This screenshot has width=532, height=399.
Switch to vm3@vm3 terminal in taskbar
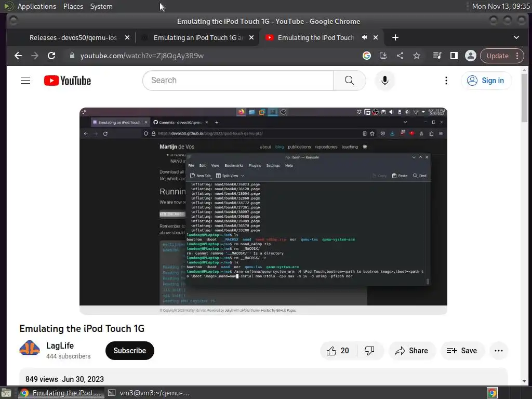click(149, 393)
